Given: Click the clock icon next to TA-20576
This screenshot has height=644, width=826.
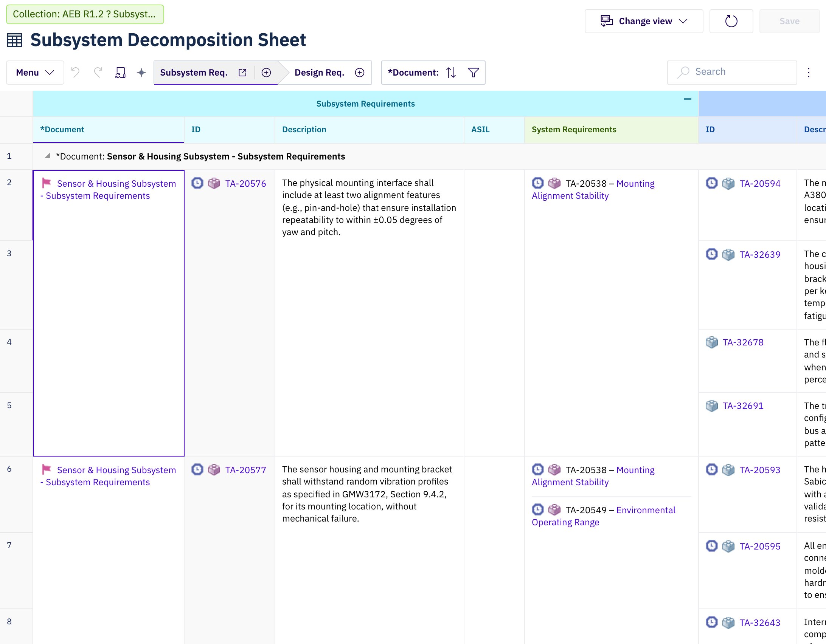Looking at the screenshot, I should pos(197,183).
